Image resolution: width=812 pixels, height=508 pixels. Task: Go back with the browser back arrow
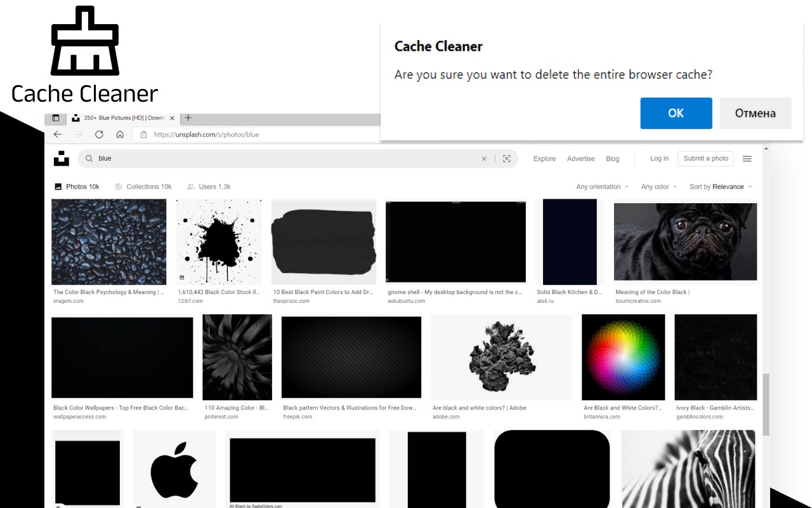click(58, 135)
